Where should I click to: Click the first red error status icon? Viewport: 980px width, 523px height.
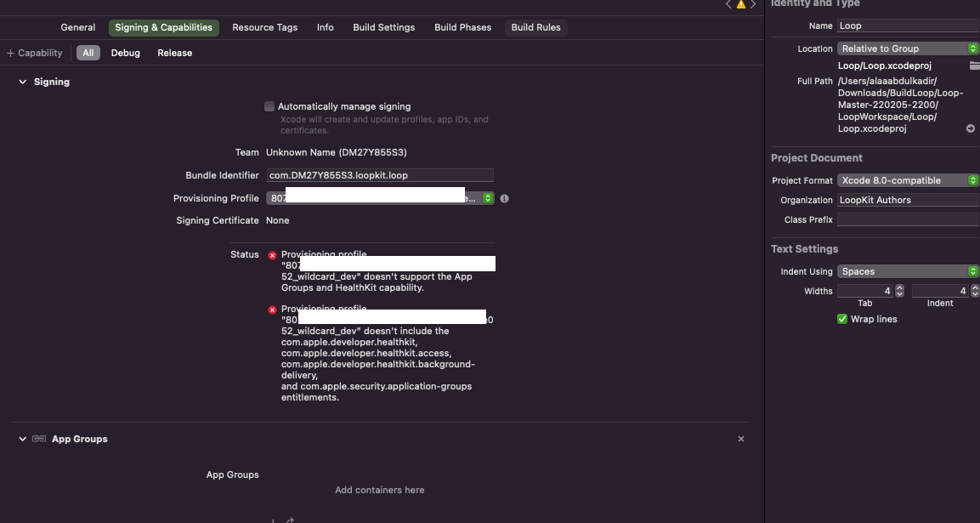(x=272, y=255)
